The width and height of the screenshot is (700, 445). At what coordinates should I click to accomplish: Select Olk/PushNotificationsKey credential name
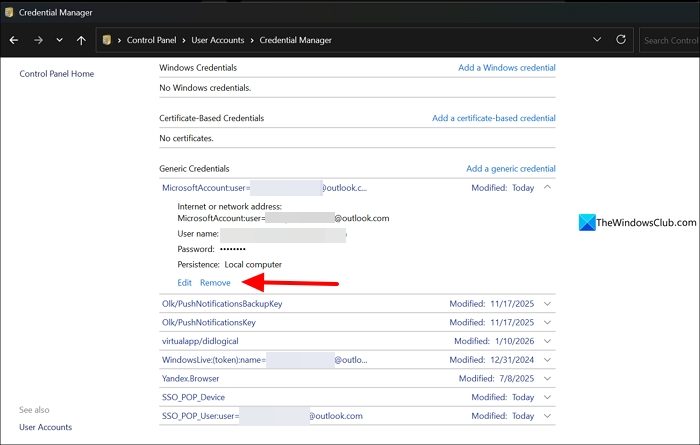tap(208, 322)
